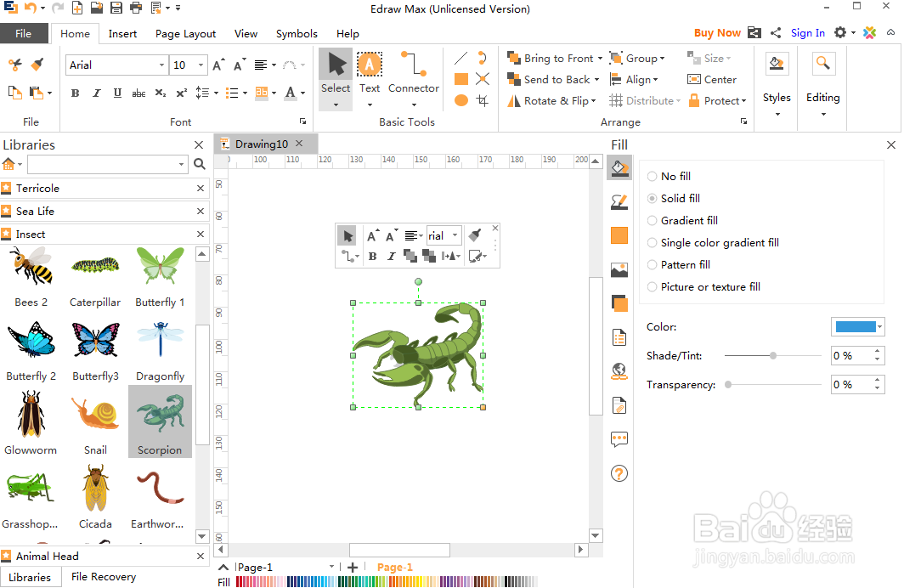904x588 pixels.
Task: Open the font name dropdown showing Arial
Action: [x=161, y=65]
